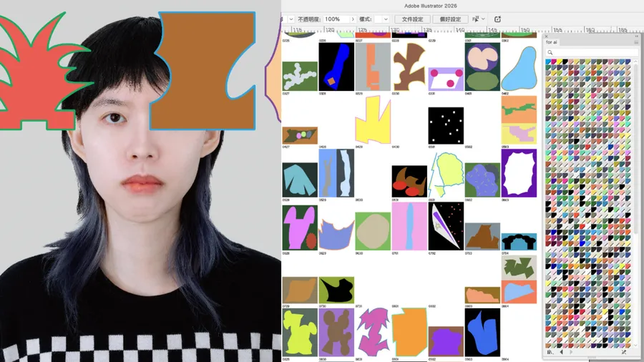Open the Swatch Libraries menu icon

(x=550, y=352)
